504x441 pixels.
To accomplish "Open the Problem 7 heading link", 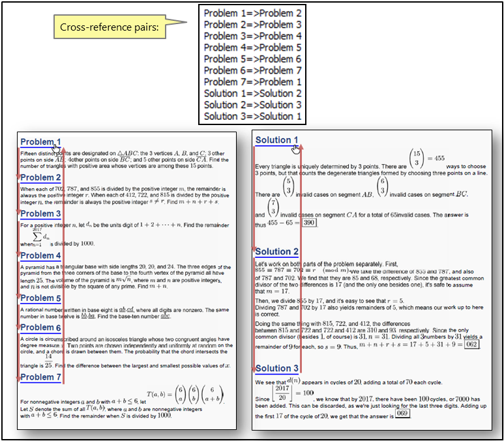I will click(x=40, y=377).
